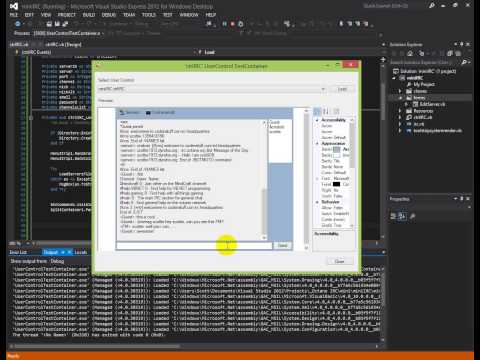
Task: Open the TEAM menu
Action: point(129,15)
